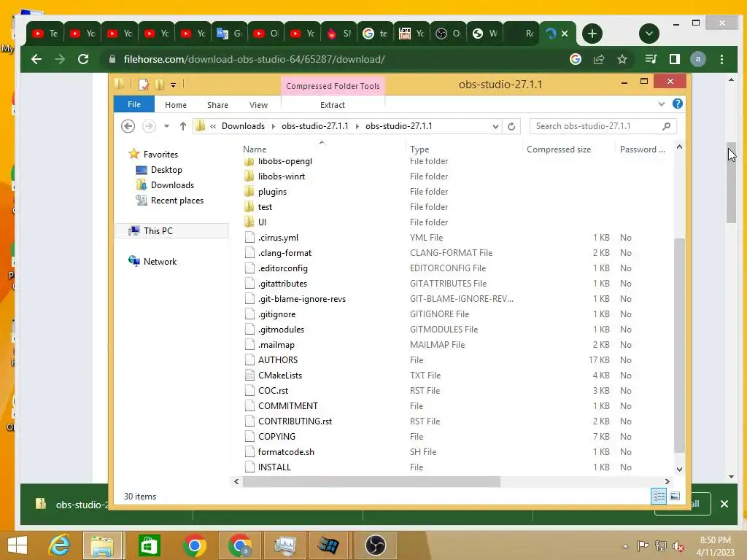Expand the Downloads breadcrumb arrow
The width and height of the screenshot is (747, 560).
[273, 126]
